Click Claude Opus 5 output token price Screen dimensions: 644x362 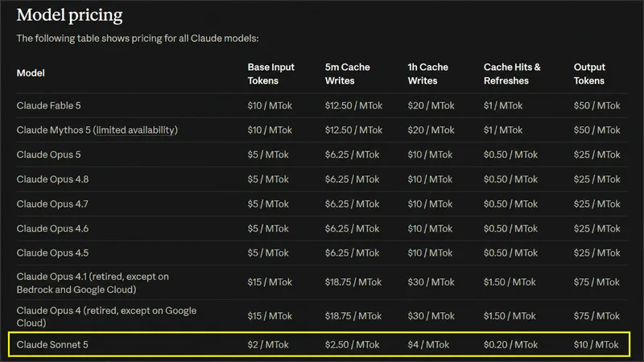tap(597, 154)
